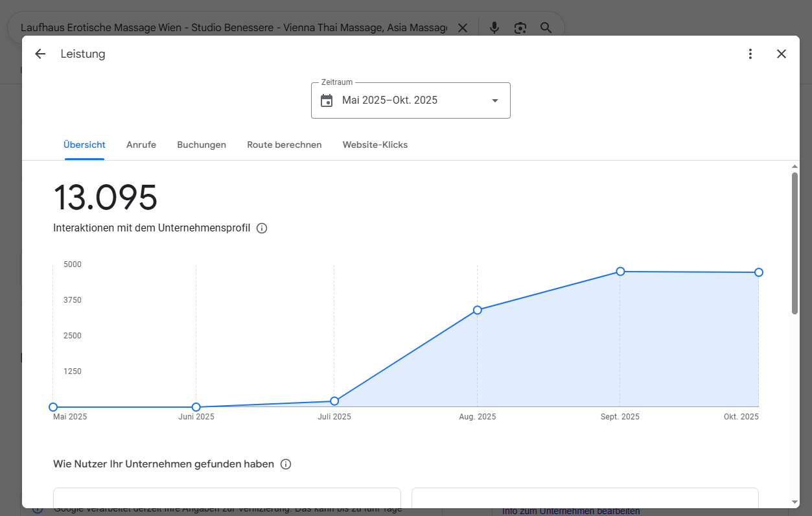Screen dimensions: 812x516
Task: Click the Sept. 2025 data point on chart
Action: [620, 271]
